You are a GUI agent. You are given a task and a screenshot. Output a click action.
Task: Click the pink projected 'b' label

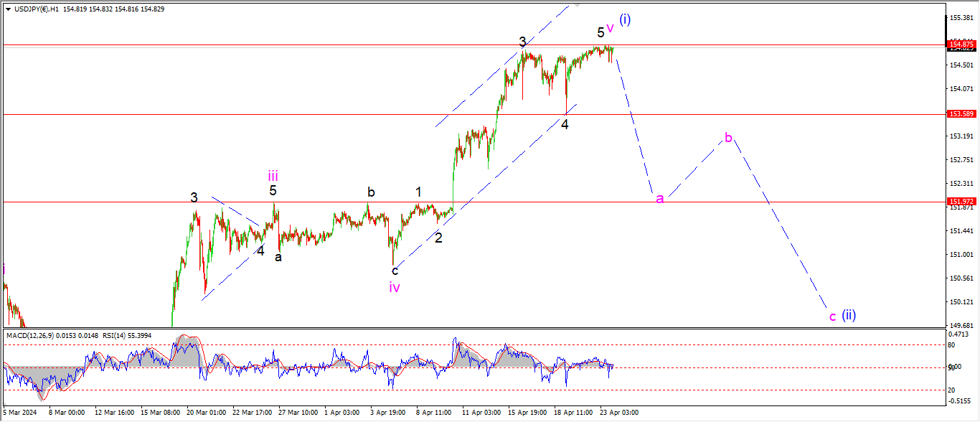point(728,137)
